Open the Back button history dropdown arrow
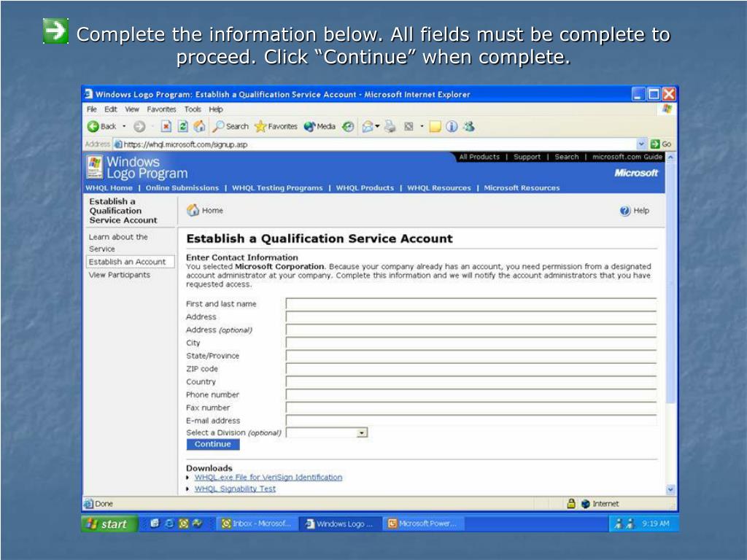The height and width of the screenshot is (560, 747). point(124,126)
